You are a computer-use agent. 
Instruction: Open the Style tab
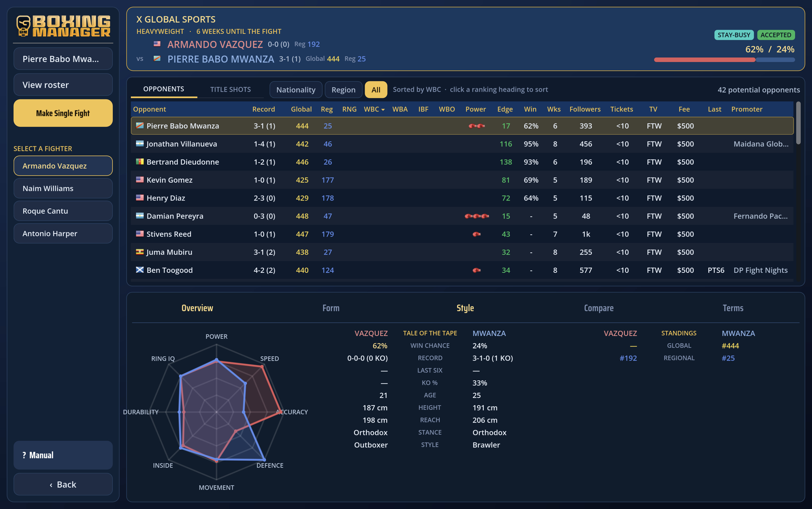[465, 308]
